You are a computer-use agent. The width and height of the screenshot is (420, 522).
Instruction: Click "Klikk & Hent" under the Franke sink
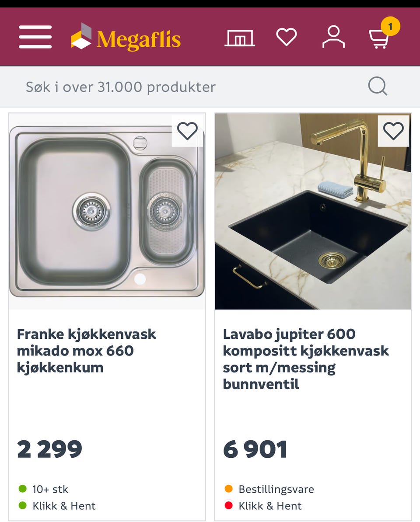64,506
